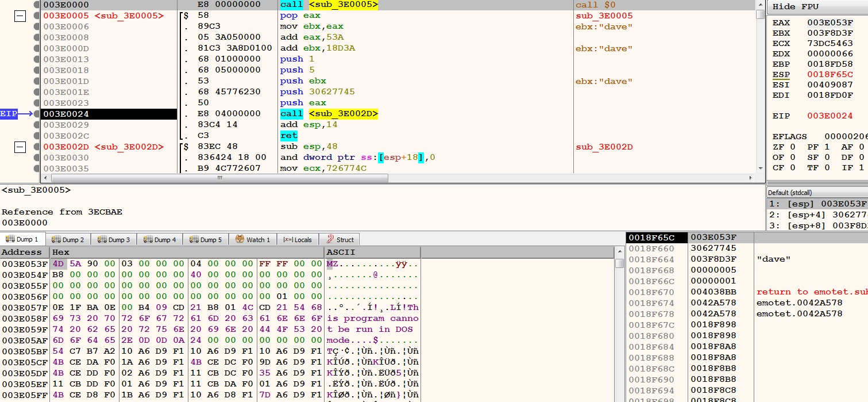868x402 pixels.
Task: Select the 4D byte at dump address 003E053F
Action: tap(58, 264)
